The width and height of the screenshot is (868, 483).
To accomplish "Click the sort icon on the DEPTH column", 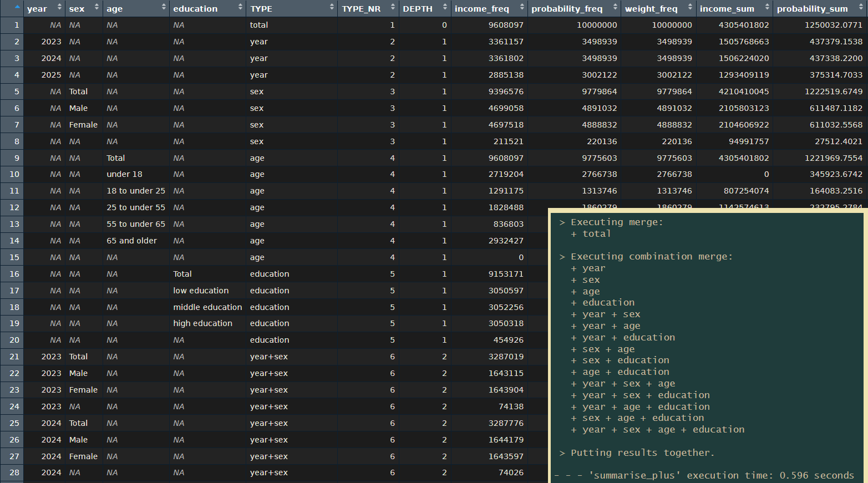I will (x=444, y=8).
